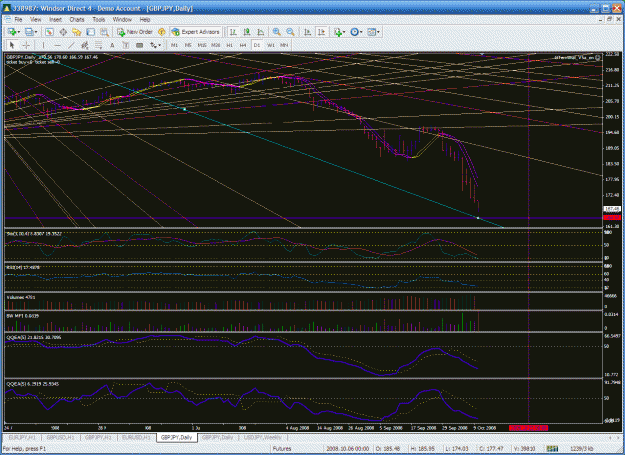Click the 'BW MFI' indicator label
This screenshot has width=625, height=455.
[23, 316]
